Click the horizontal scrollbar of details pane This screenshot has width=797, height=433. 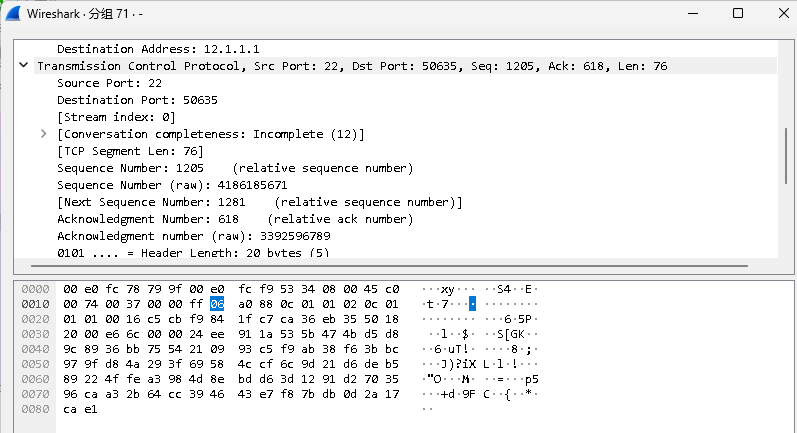coord(389,265)
